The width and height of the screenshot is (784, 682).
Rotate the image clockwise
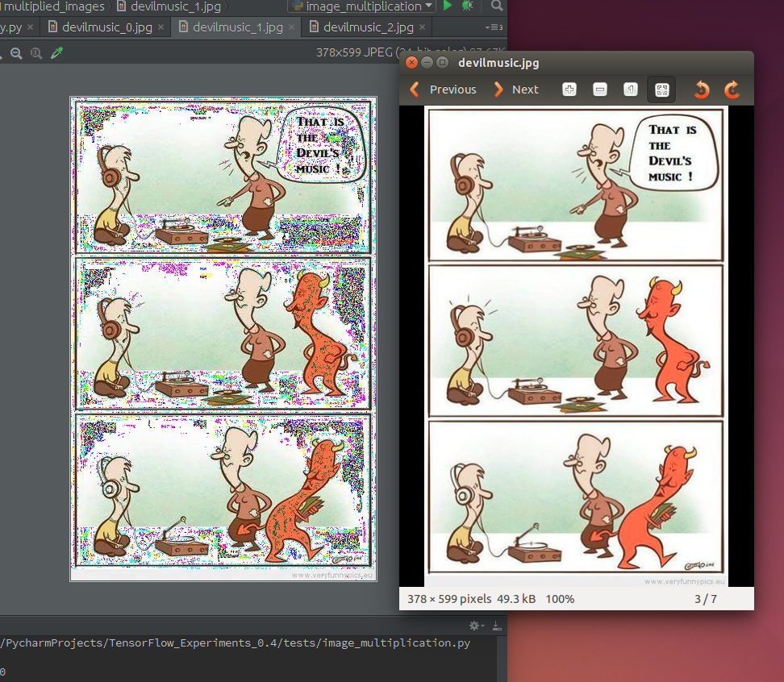point(732,89)
